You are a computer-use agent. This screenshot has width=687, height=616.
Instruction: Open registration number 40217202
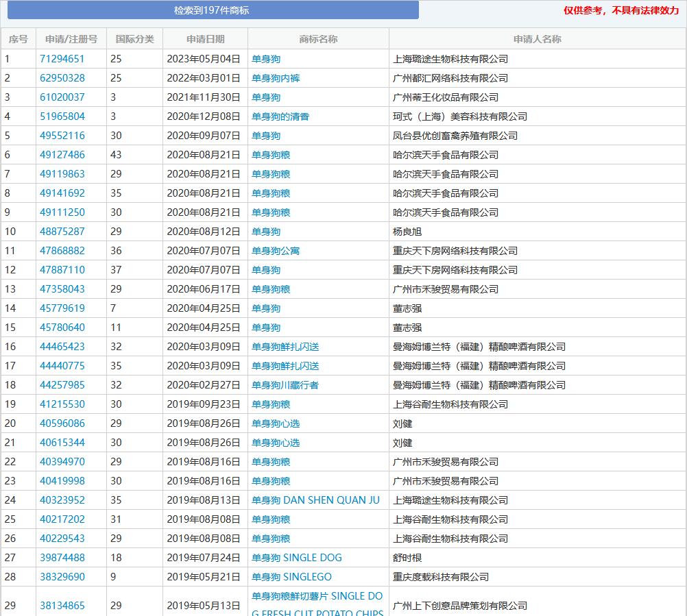point(62,519)
